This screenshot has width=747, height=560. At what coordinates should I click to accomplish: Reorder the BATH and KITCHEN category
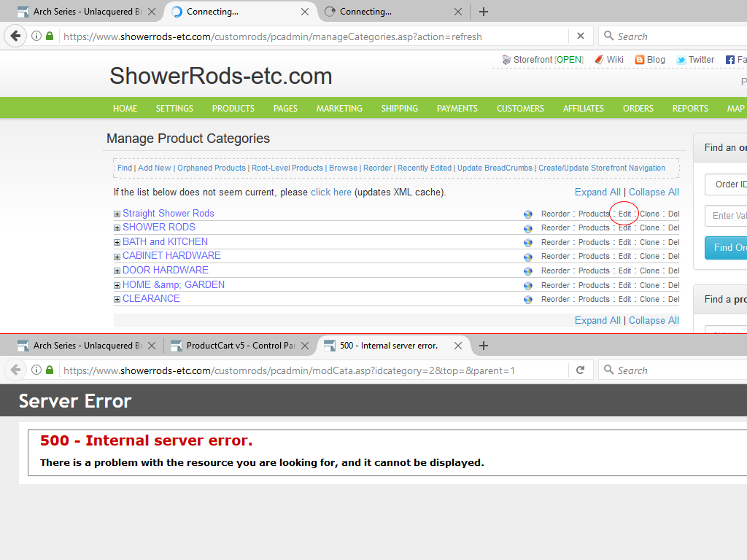[555, 242]
